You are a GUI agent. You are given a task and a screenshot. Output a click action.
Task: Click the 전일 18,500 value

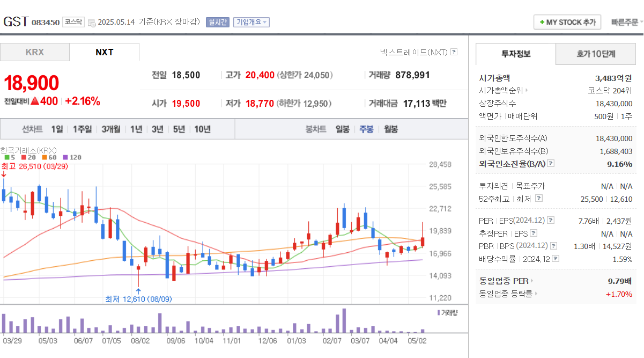pyautogui.click(x=186, y=75)
